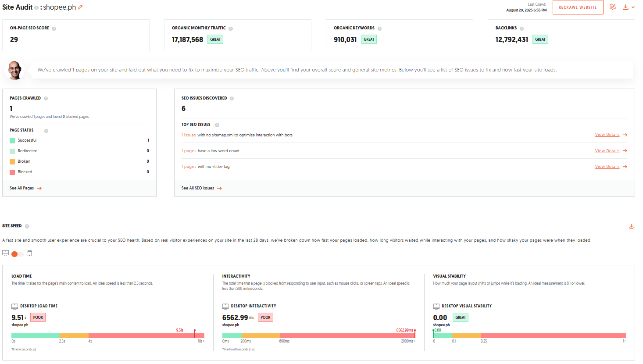Click the Blocked status red swatch
643x364 pixels.
pyautogui.click(x=12, y=172)
